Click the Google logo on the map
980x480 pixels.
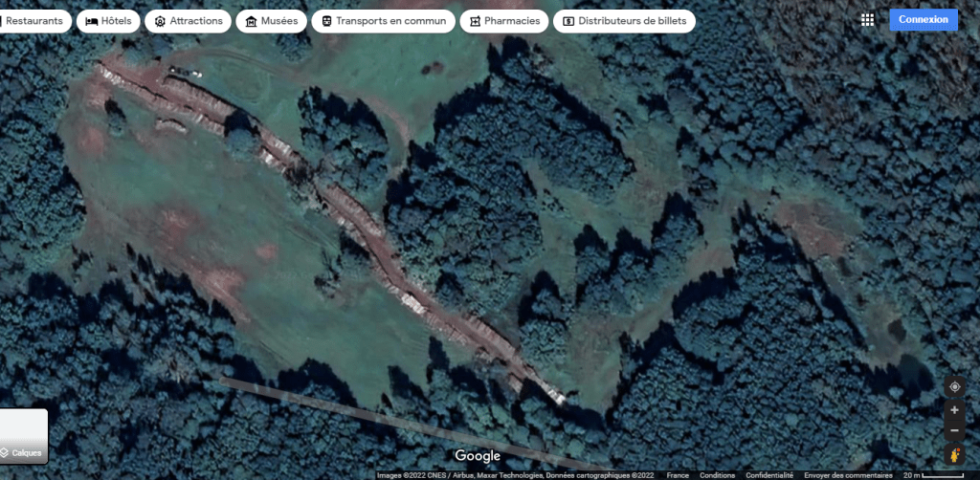478,456
